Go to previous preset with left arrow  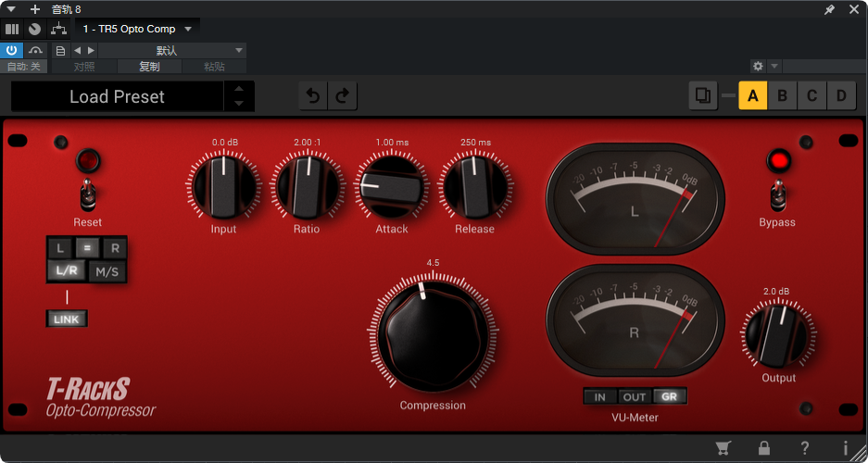point(77,51)
